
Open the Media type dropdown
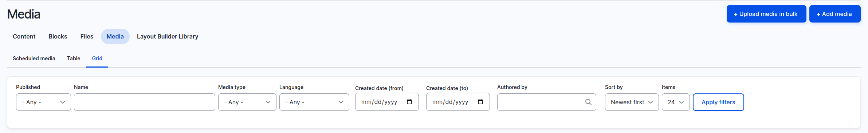pyautogui.click(x=247, y=102)
